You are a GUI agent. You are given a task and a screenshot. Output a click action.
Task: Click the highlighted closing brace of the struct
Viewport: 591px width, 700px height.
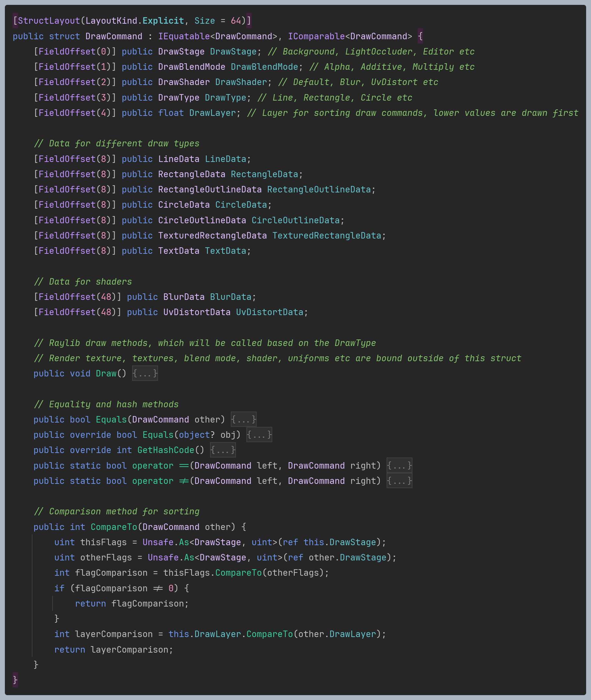click(15, 680)
